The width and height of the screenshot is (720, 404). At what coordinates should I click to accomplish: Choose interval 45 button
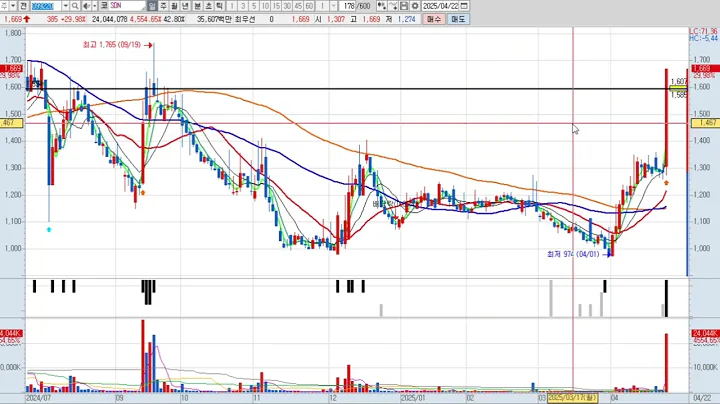pos(298,6)
